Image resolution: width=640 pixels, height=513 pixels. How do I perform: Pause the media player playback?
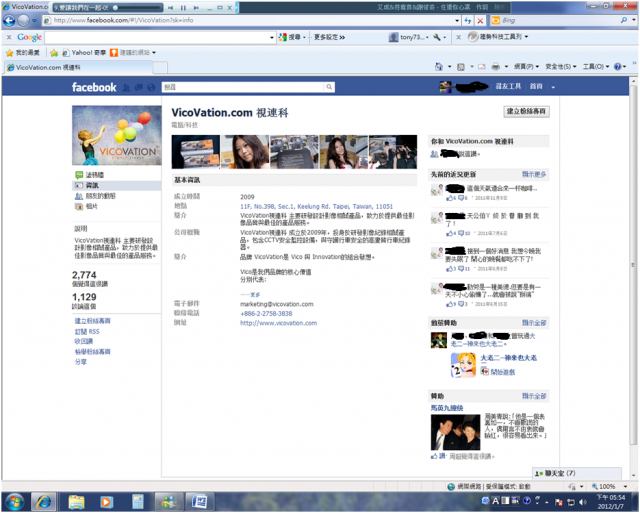(183, 8)
